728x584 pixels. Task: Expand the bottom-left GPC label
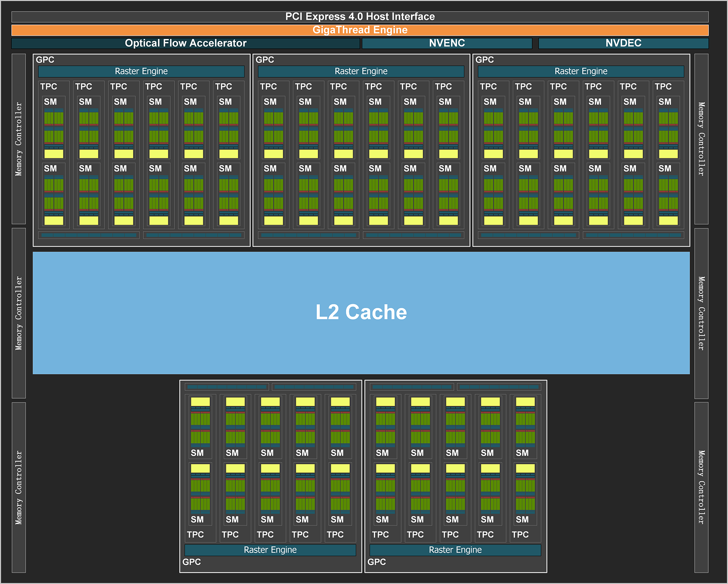point(191,562)
